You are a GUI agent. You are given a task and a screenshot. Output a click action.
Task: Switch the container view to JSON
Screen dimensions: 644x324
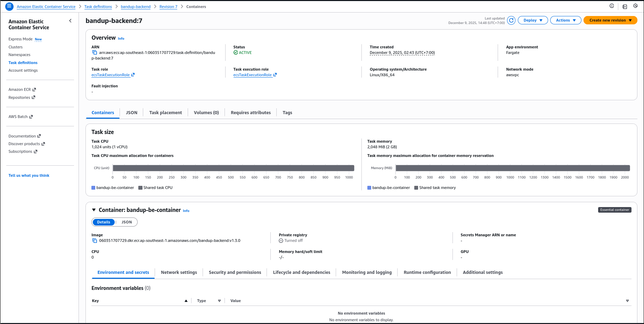[x=126, y=222]
